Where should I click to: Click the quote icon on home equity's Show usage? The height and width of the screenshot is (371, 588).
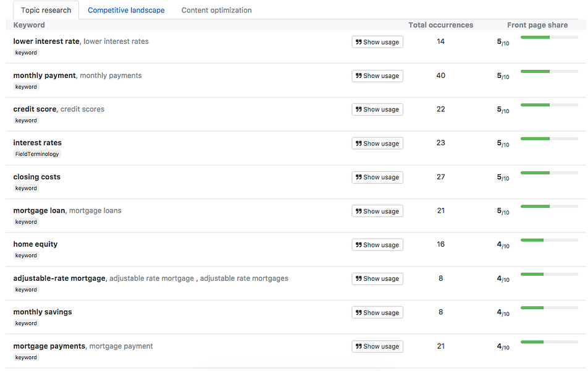point(359,244)
